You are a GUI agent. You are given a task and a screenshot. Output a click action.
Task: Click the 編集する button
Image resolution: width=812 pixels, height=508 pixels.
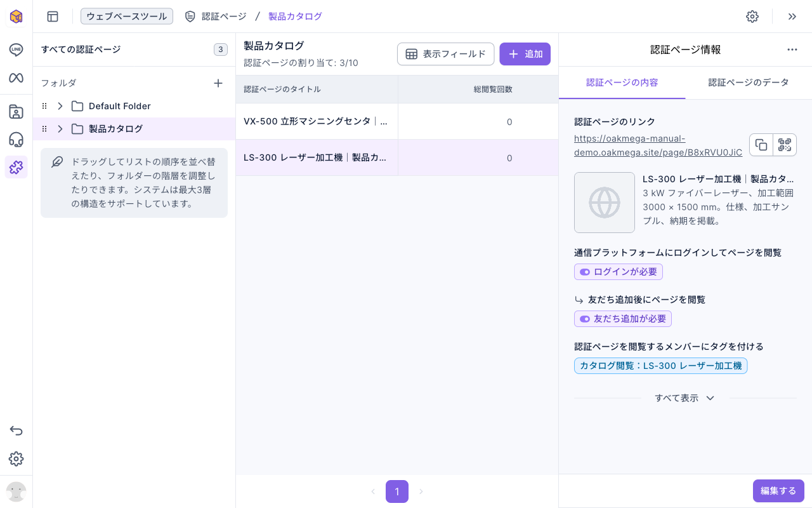pos(778,491)
